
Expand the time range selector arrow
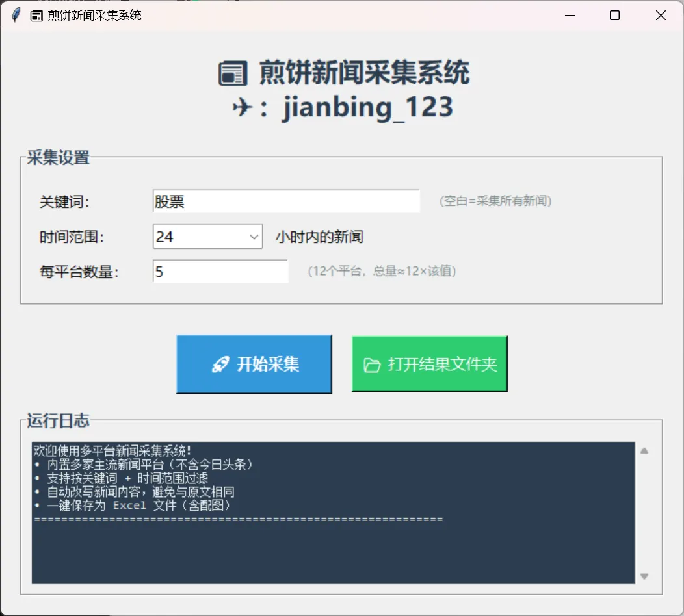pyautogui.click(x=256, y=237)
